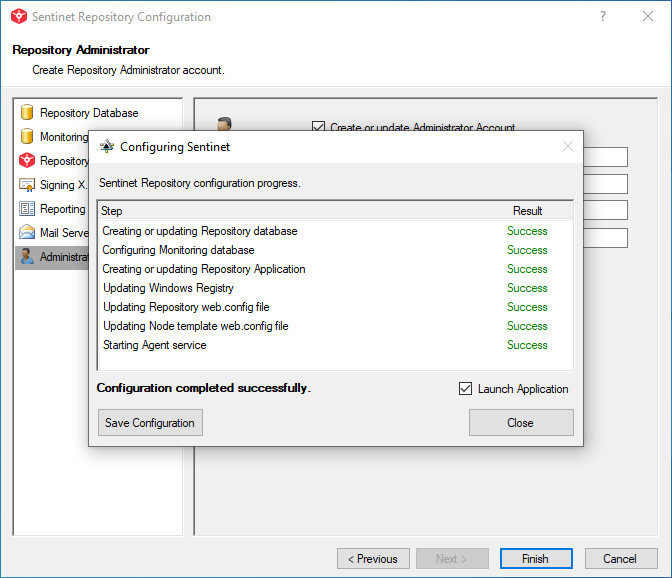Click the 'Repository Administrator' heading

point(81,50)
